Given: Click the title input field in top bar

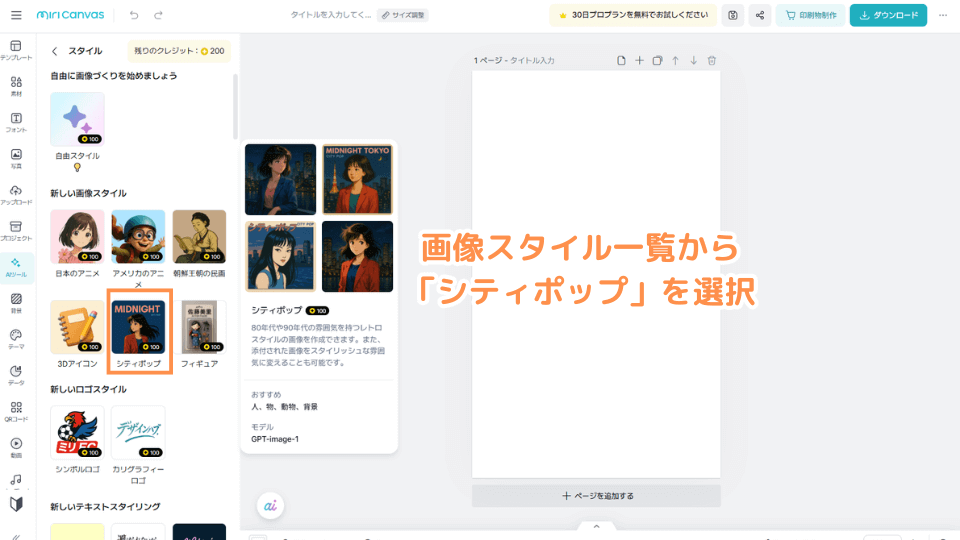Looking at the screenshot, I should 331,15.
